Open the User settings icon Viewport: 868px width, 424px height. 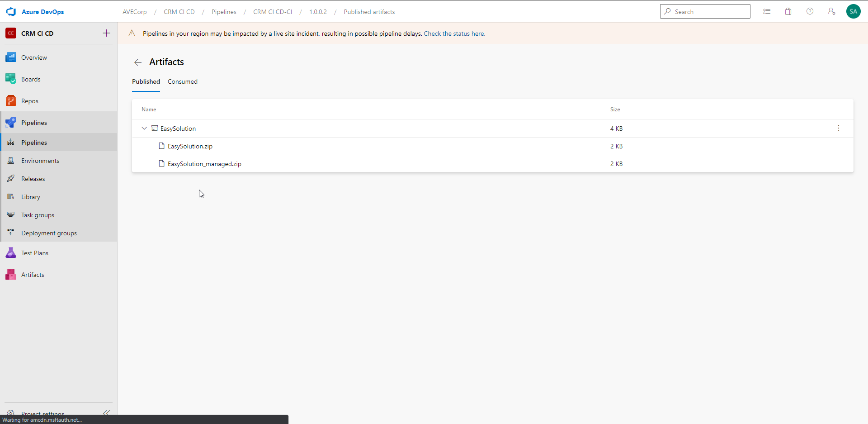point(832,11)
